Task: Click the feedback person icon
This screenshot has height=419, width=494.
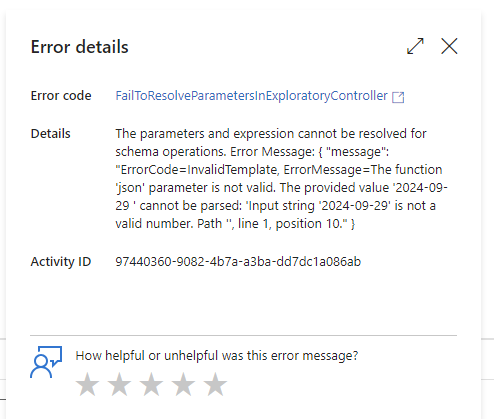Action: pyautogui.click(x=46, y=362)
